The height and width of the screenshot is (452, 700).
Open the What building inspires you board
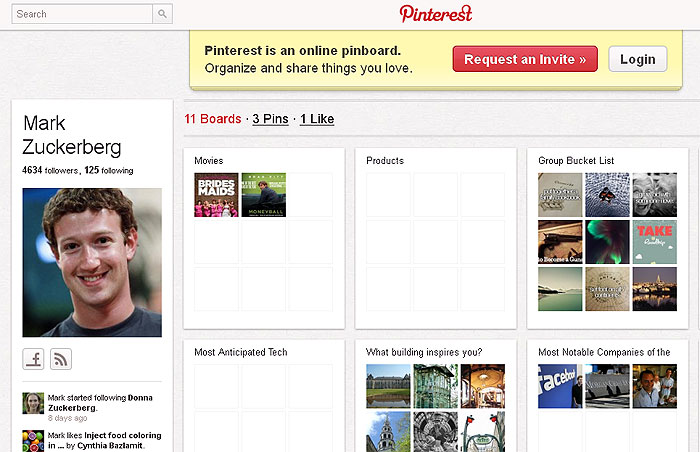pos(424,352)
